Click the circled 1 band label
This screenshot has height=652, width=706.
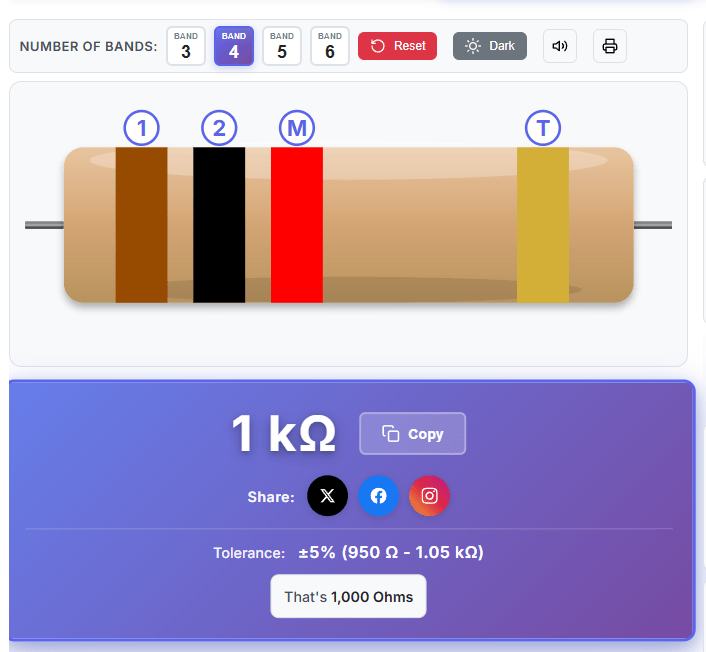coord(142,128)
